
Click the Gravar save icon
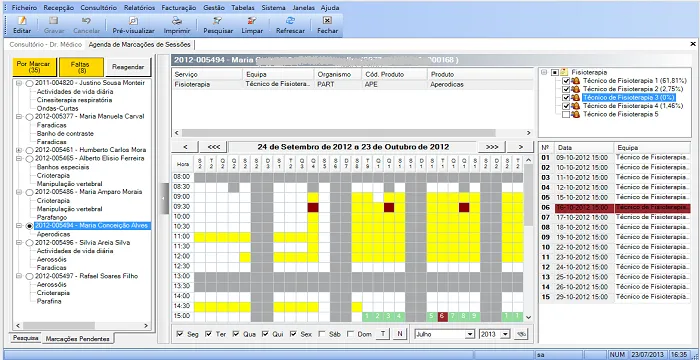[54, 21]
